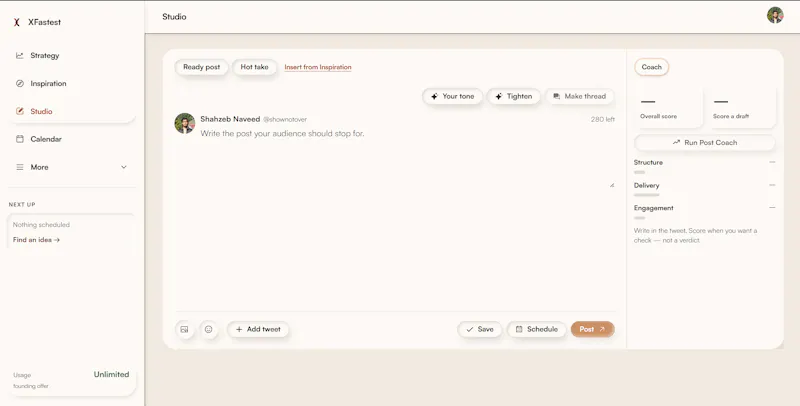Schedule the post
This screenshot has width=800, height=406.
536,329
